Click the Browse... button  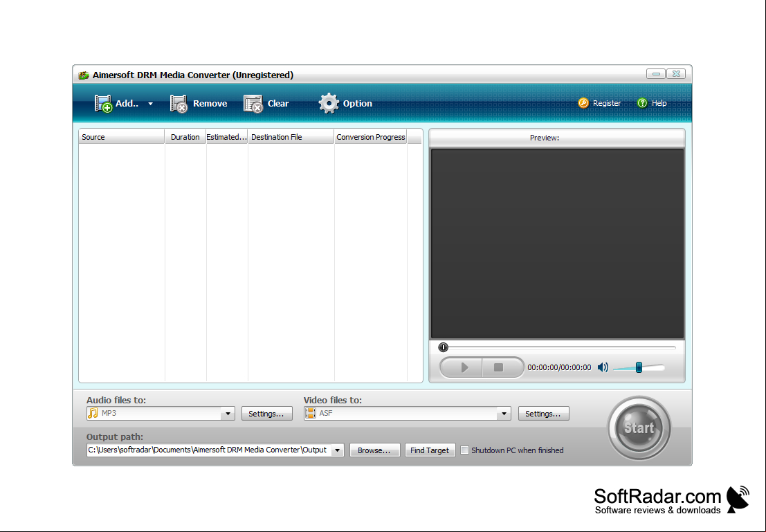(374, 450)
